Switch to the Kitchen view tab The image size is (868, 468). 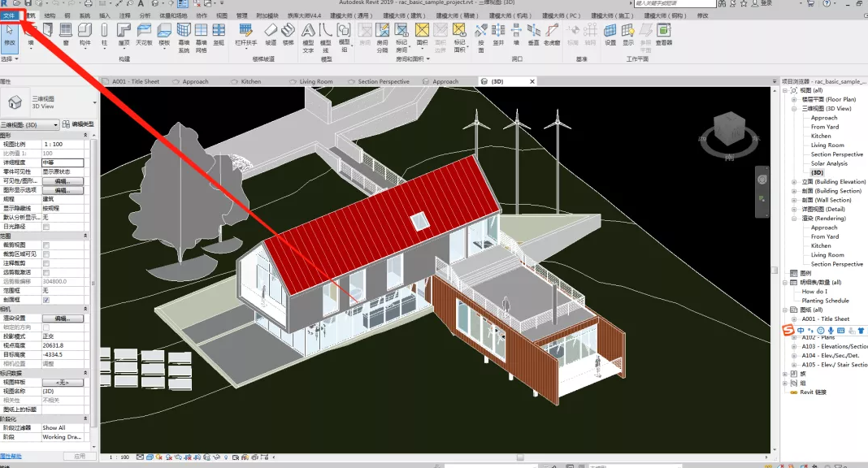(x=250, y=81)
